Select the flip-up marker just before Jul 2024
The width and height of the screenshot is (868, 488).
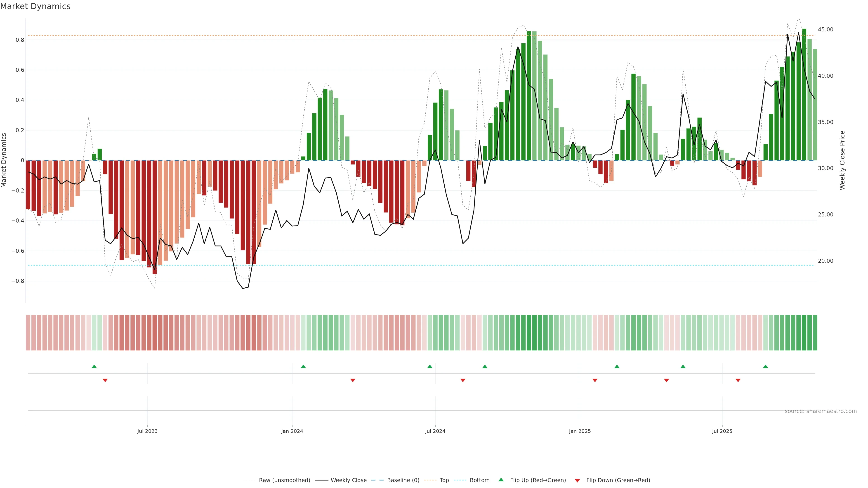click(430, 366)
